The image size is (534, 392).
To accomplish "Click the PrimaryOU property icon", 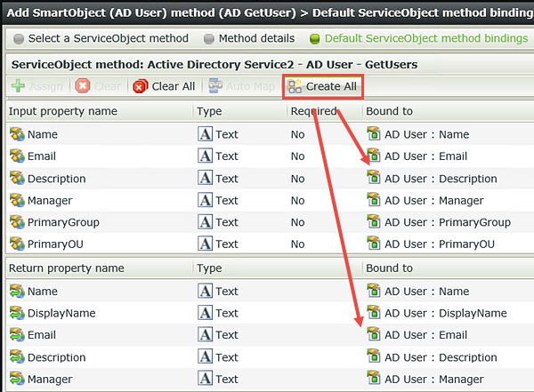I will coord(17,244).
